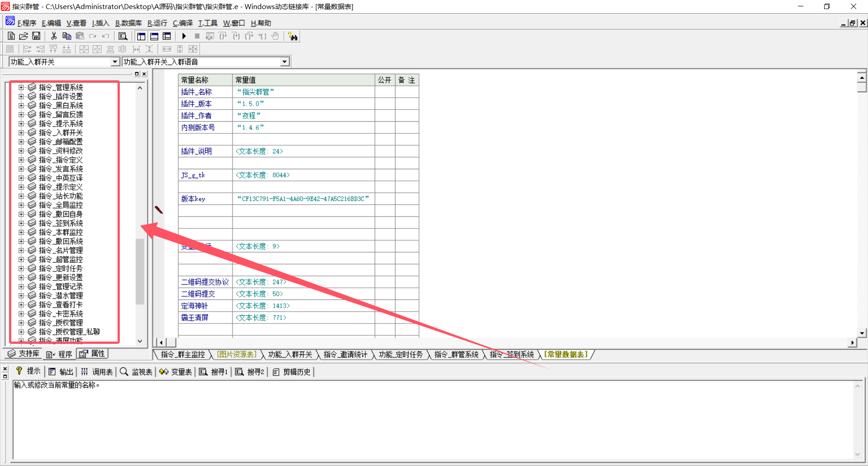Toggle the first window layout panel button
This screenshot has width=868, height=466.
141,36
